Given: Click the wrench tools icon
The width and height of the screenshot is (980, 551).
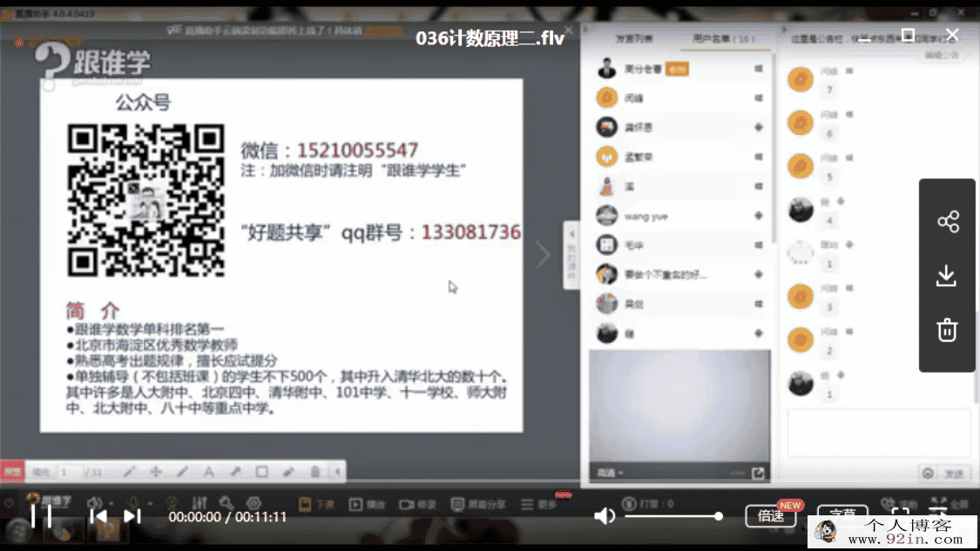Looking at the screenshot, I should (x=226, y=503).
